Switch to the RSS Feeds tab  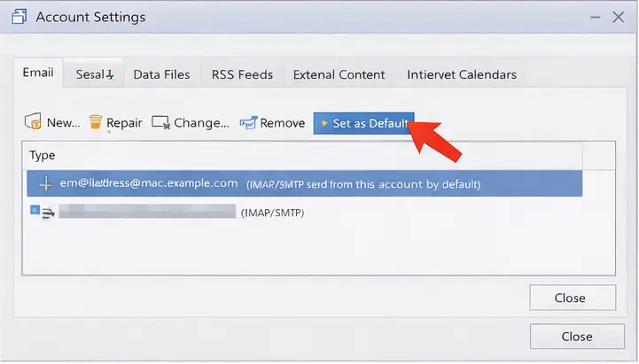(242, 74)
